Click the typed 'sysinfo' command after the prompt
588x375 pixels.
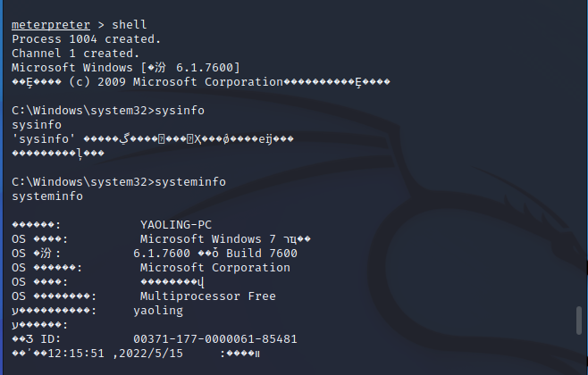180,111
